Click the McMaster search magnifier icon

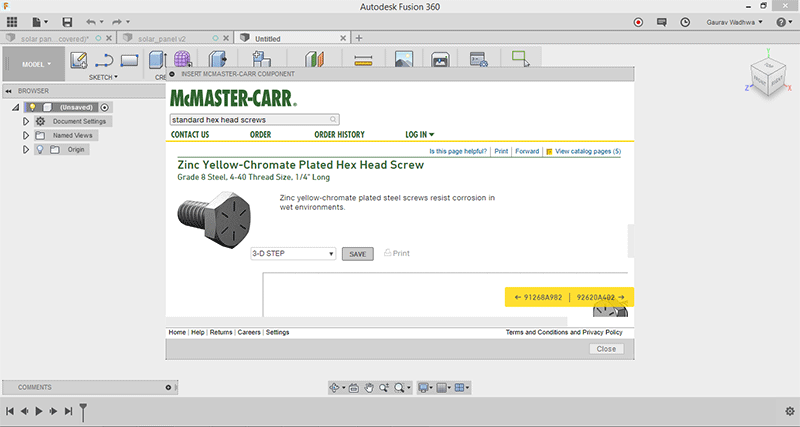tap(333, 119)
